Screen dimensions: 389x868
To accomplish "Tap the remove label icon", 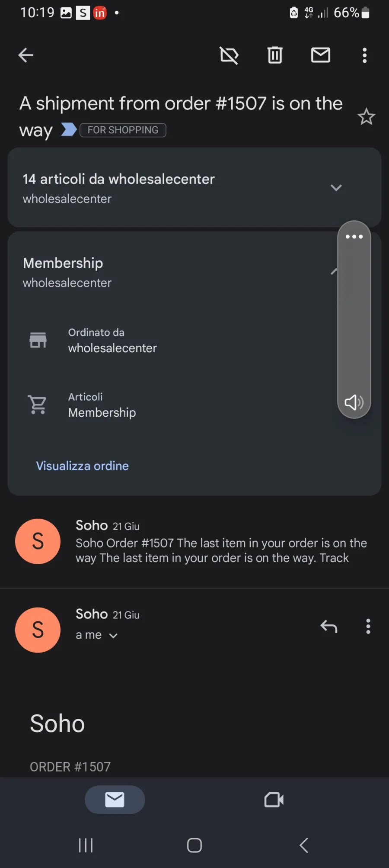I will [x=229, y=55].
